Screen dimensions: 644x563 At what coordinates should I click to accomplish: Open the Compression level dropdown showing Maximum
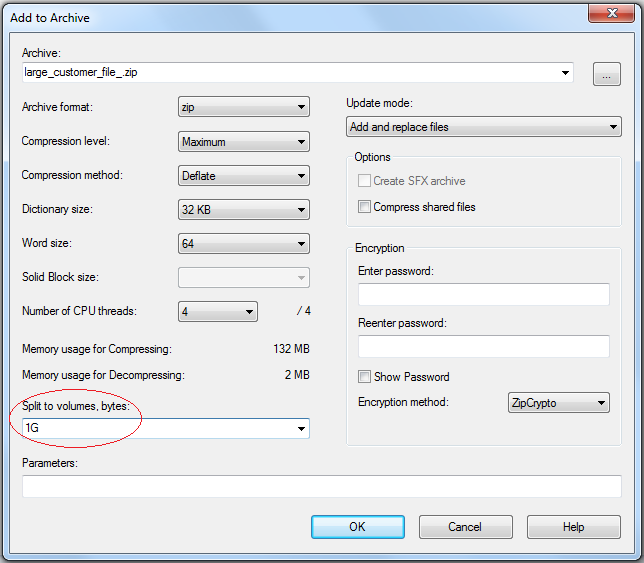pos(244,142)
